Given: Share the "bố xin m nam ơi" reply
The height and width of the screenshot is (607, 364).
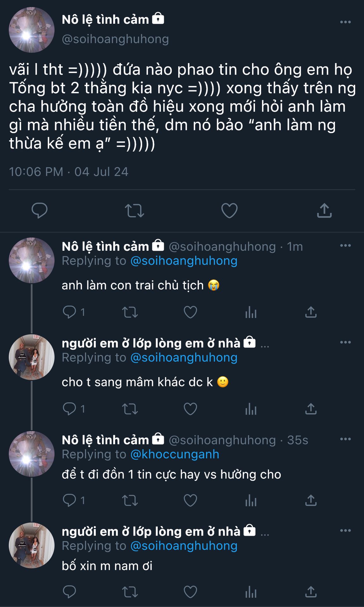Looking at the screenshot, I should (x=311, y=592).
